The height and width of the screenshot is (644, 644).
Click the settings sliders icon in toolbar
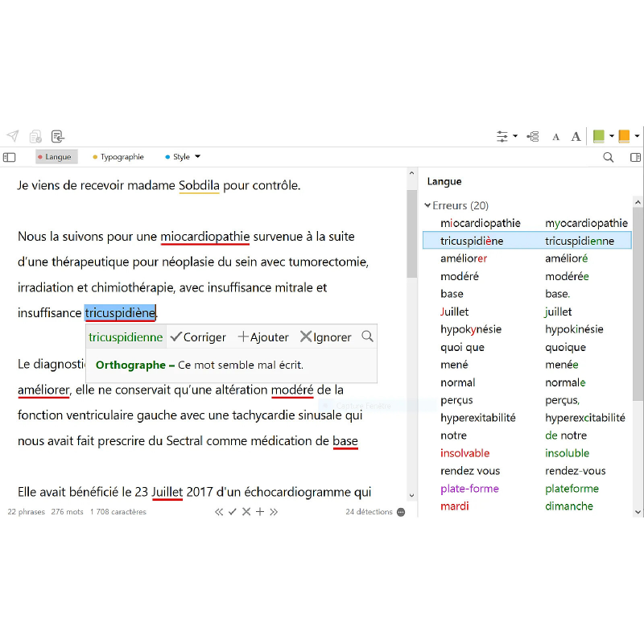tap(502, 136)
